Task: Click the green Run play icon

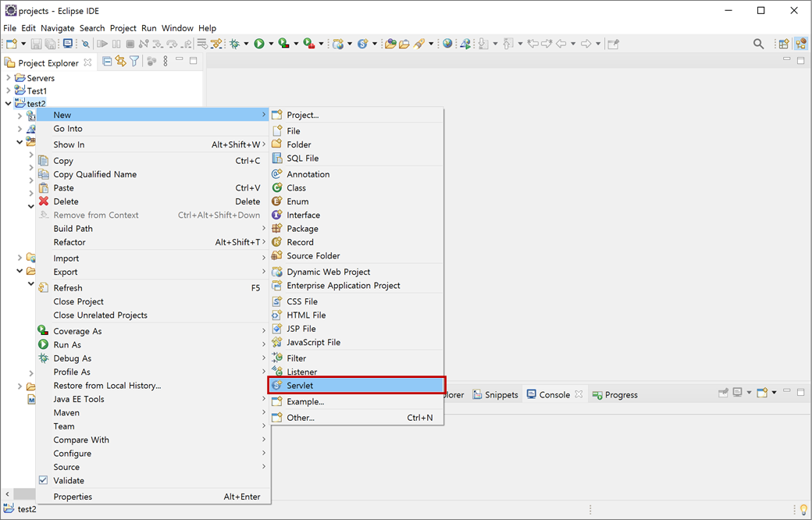Action: coord(259,44)
